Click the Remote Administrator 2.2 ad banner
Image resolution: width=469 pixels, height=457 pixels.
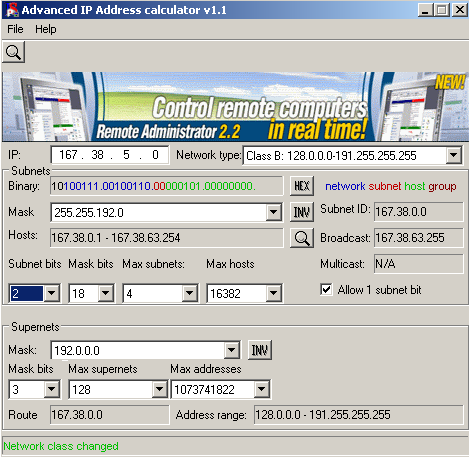pyautogui.click(x=234, y=107)
